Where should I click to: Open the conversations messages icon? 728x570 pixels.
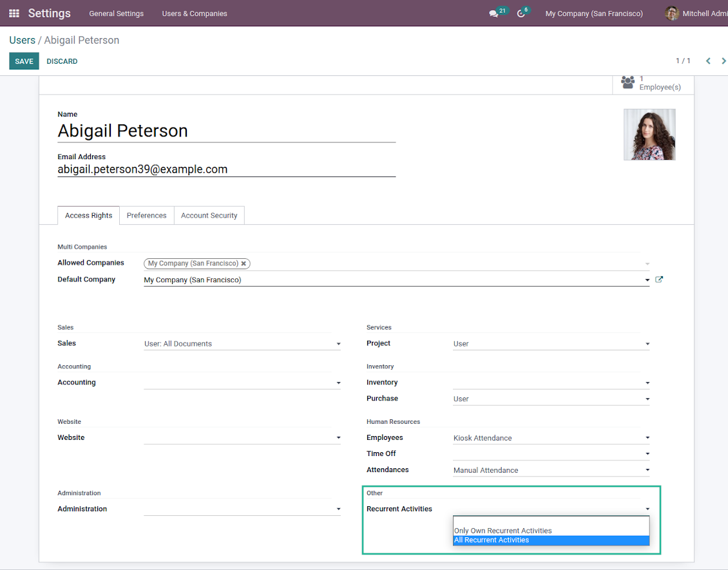pyautogui.click(x=493, y=14)
